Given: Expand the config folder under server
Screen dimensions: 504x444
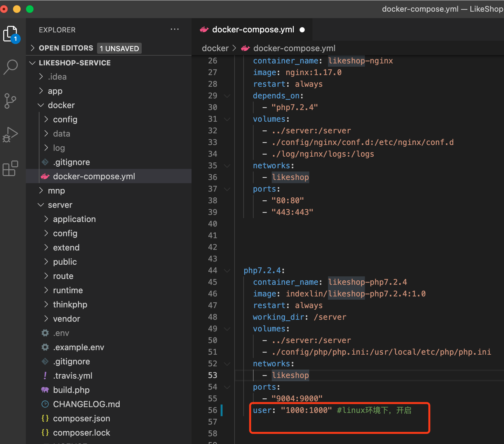Looking at the screenshot, I should (x=46, y=233).
